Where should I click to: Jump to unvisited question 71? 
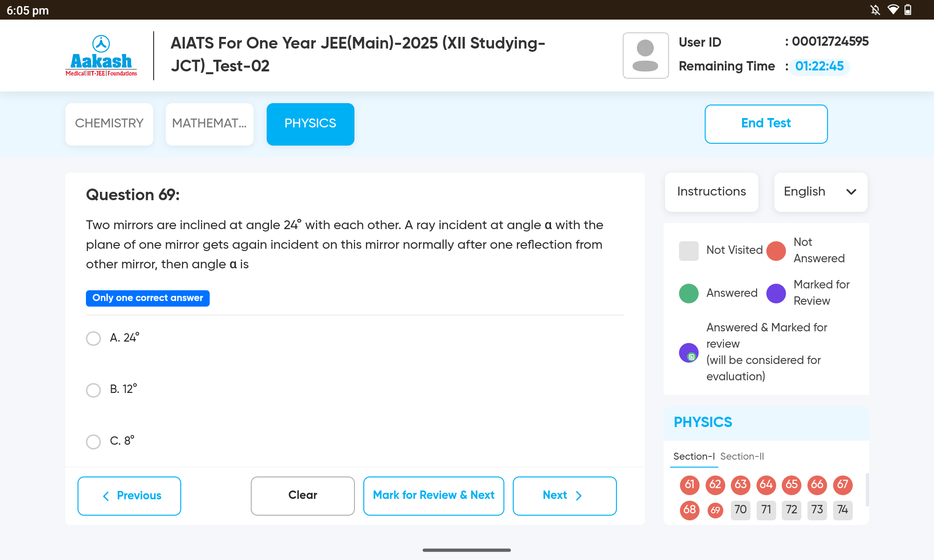pyautogui.click(x=766, y=510)
